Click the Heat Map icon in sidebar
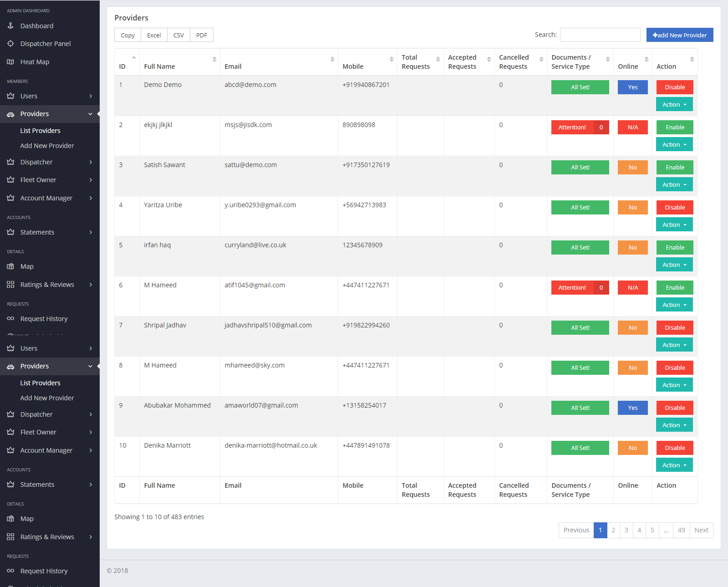 [10, 62]
